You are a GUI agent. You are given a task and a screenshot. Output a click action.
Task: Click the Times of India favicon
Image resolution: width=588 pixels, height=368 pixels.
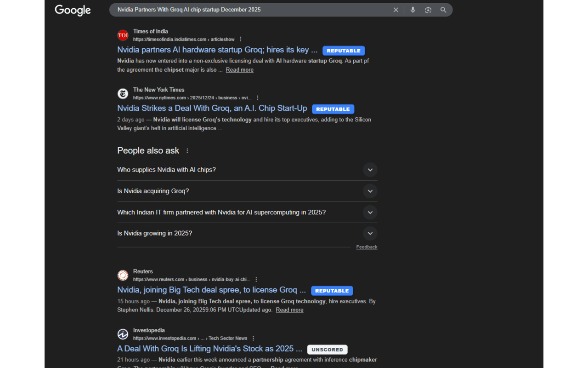coord(123,35)
